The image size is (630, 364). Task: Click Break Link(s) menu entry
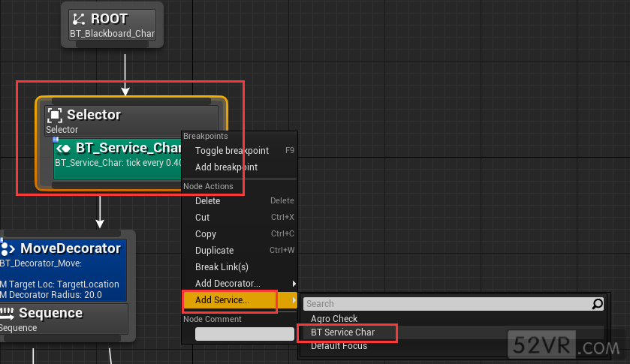(222, 267)
